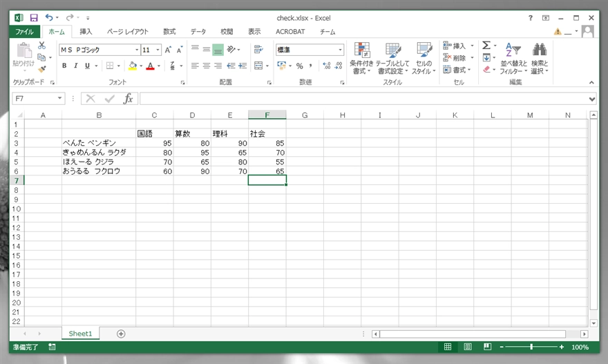Screen dimensions: 608x364
Task: Apply red font color A
Action: (x=151, y=66)
